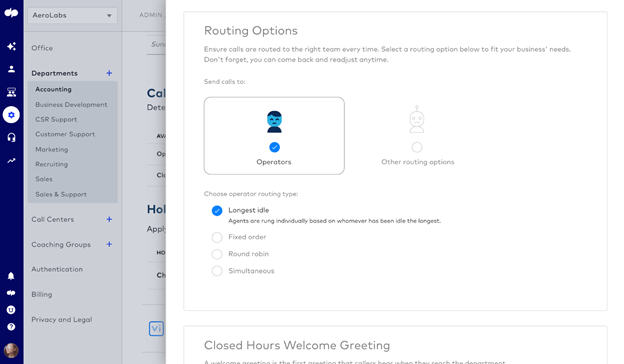The image size is (624, 364).
Task: Select the CSR Support department
Action: 56,119
